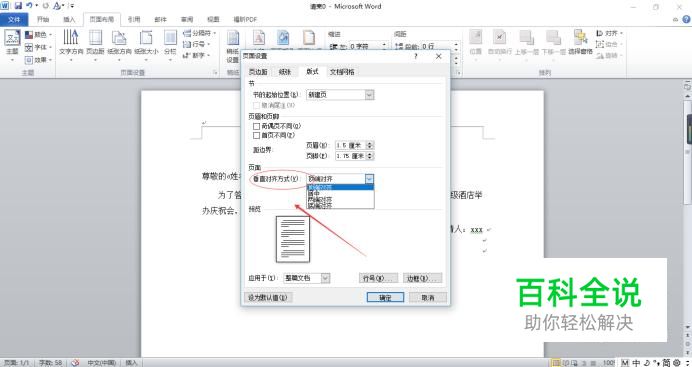This screenshot has width=692, height=367.
Task: Open the page setup dialog launcher arrow
Action: [x=215, y=72]
